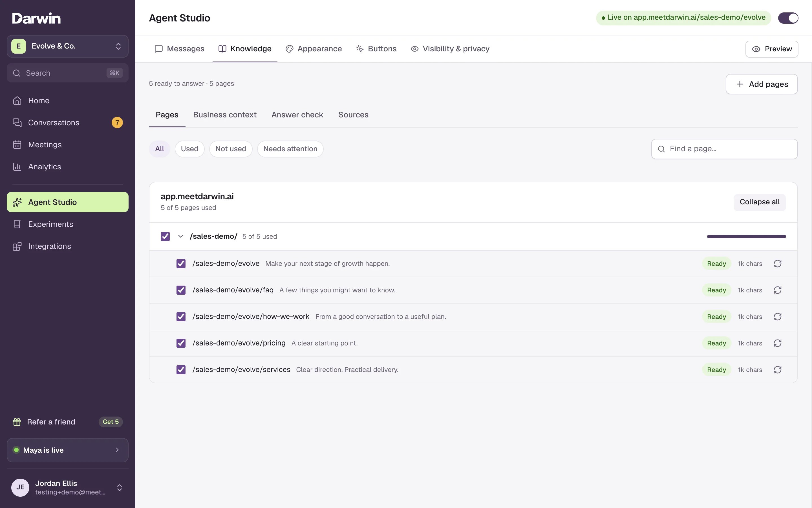Switch to the Messages tab

(x=179, y=49)
